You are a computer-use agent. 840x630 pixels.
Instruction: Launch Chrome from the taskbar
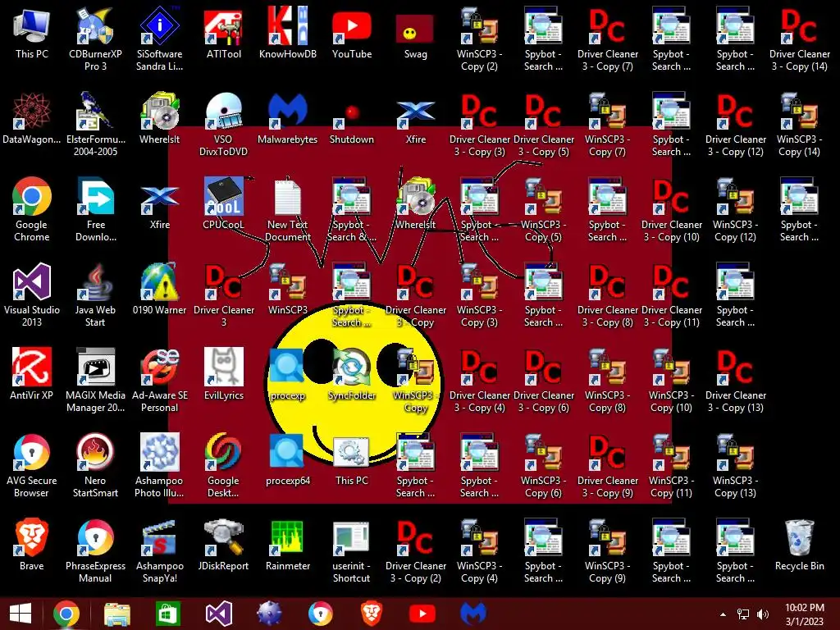pyautogui.click(x=66, y=614)
